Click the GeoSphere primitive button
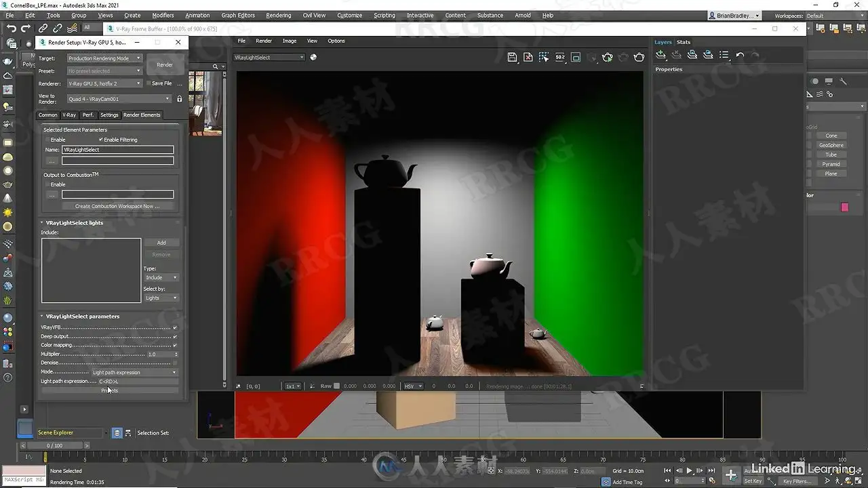Image resolution: width=868 pixels, height=488 pixels. [x=831, y=145]
